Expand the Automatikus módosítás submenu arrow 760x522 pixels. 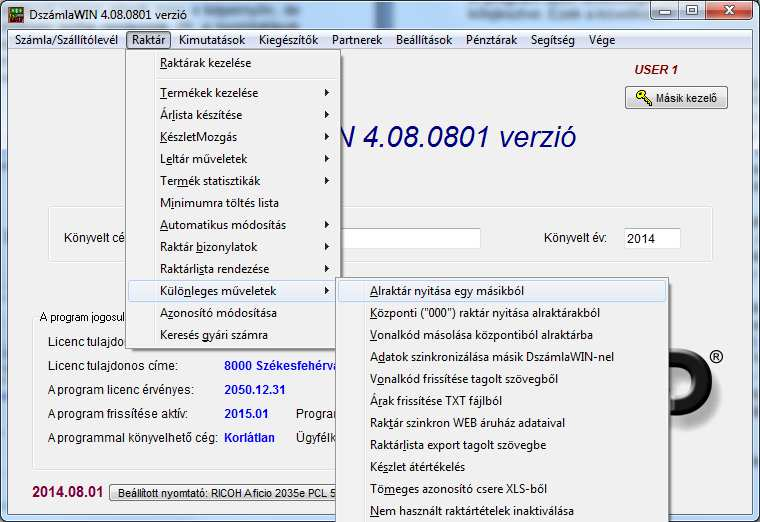[x=327, y=225]
